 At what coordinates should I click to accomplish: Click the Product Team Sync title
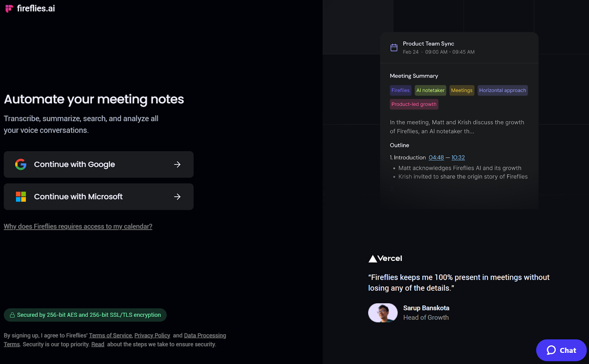coord(428,44)
